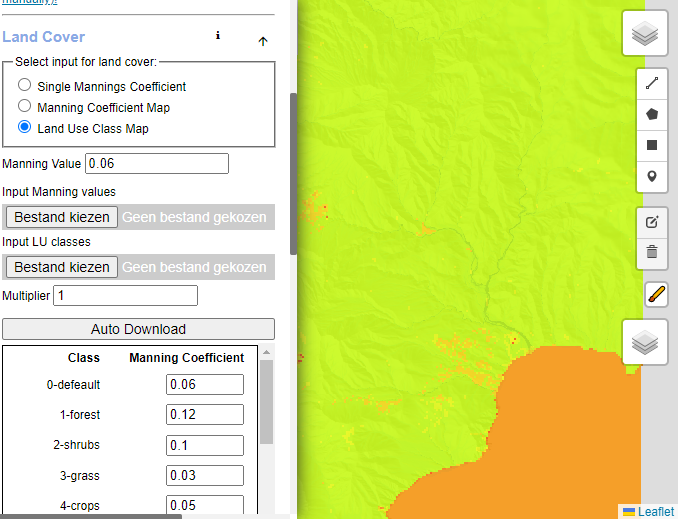678x519 pixels.
Task: Select Single Mannings Coefficient option
Action: pos(25,86)
